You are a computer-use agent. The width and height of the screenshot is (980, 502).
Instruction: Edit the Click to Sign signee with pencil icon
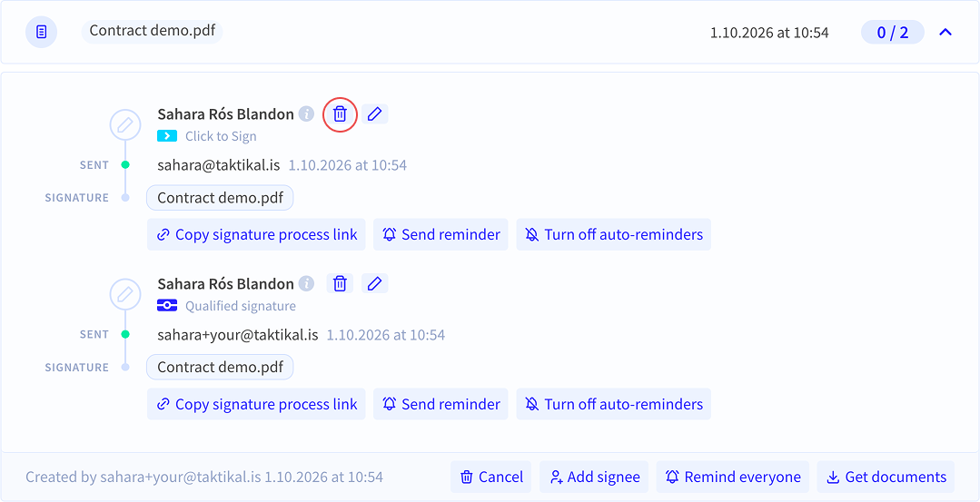pyautogui.click(x=374, y=113)
